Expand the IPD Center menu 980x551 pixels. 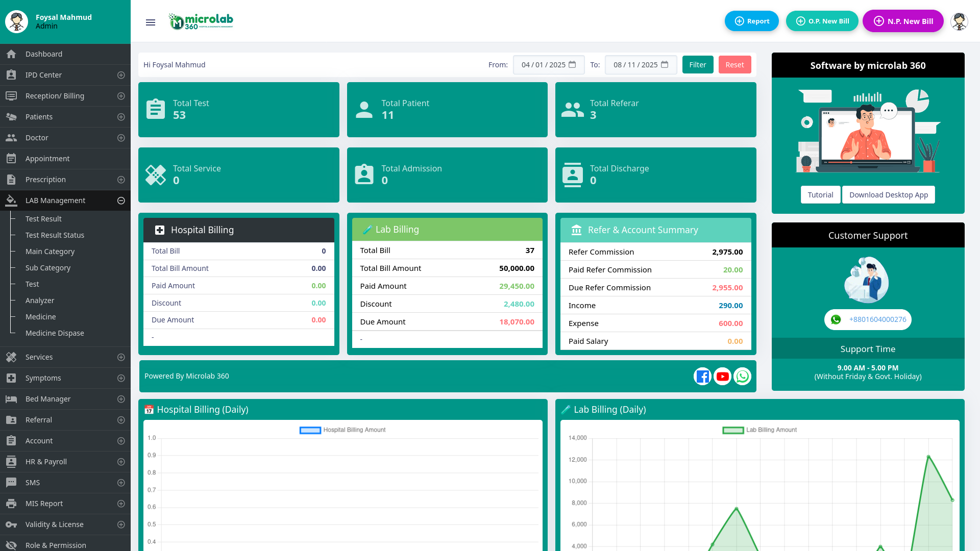(121, 75)
